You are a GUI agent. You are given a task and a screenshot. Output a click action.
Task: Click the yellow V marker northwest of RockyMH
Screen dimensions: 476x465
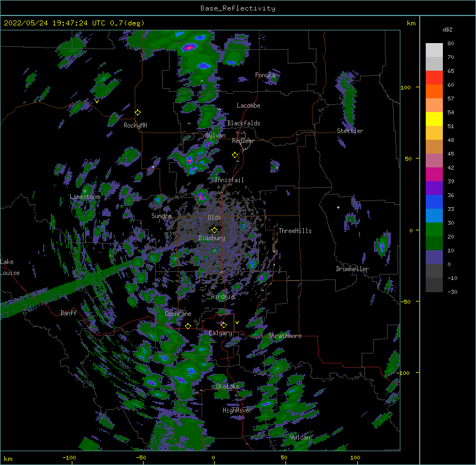(x=97, y=102)
